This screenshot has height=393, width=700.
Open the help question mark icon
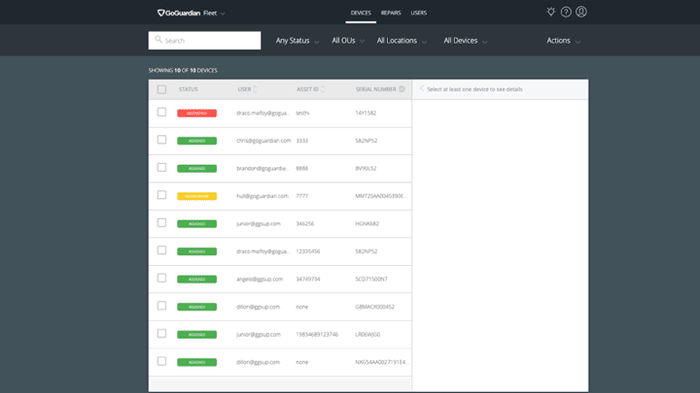[566, 12]
